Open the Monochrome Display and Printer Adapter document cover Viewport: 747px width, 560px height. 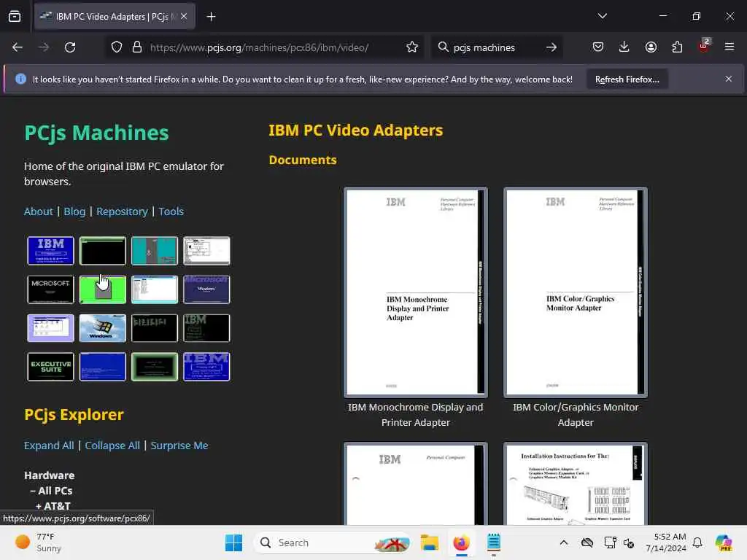tap(415, 292)
